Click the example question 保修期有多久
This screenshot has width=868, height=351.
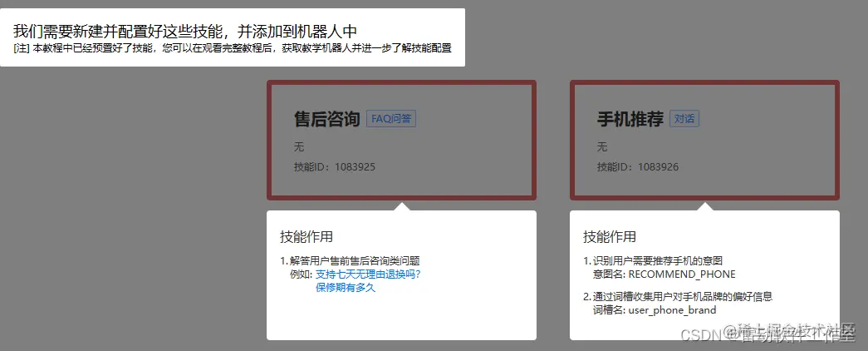346,288
